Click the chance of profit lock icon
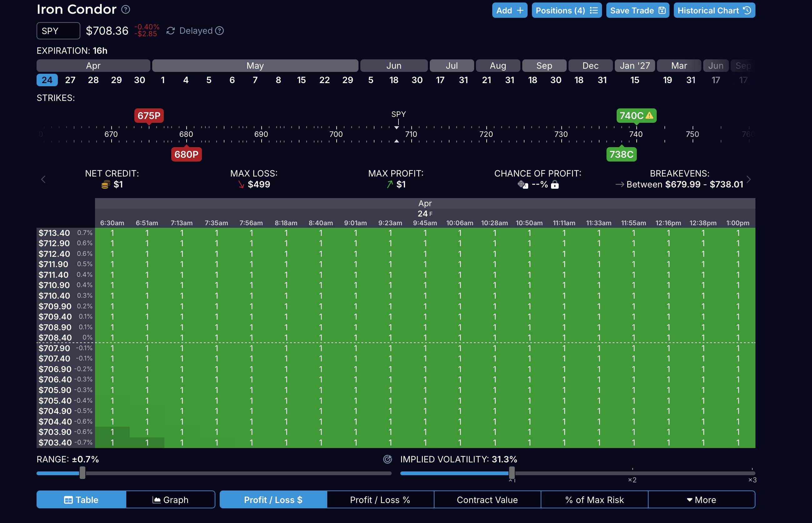 pos(555,185)
